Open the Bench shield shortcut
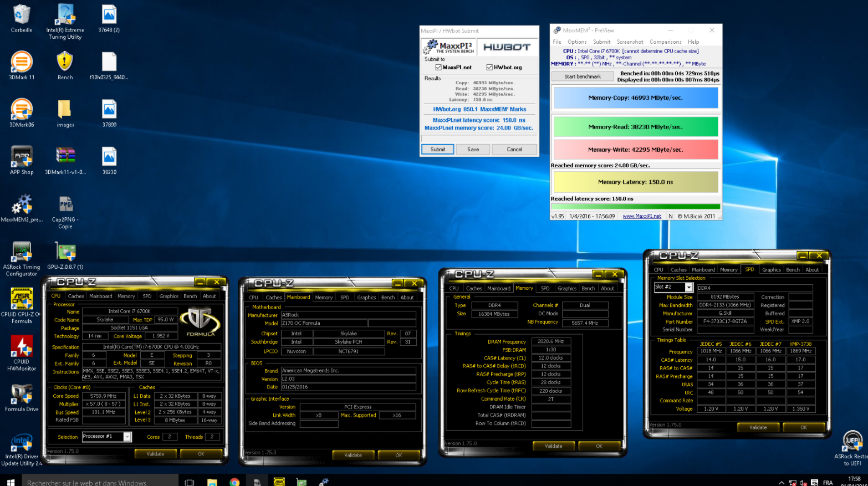This screenshot has width=868, height=486. pos(65,65)
